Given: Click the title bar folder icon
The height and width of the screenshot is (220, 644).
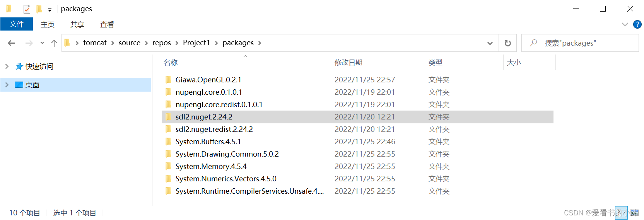Looking at the screenshot, I should 9,9.
